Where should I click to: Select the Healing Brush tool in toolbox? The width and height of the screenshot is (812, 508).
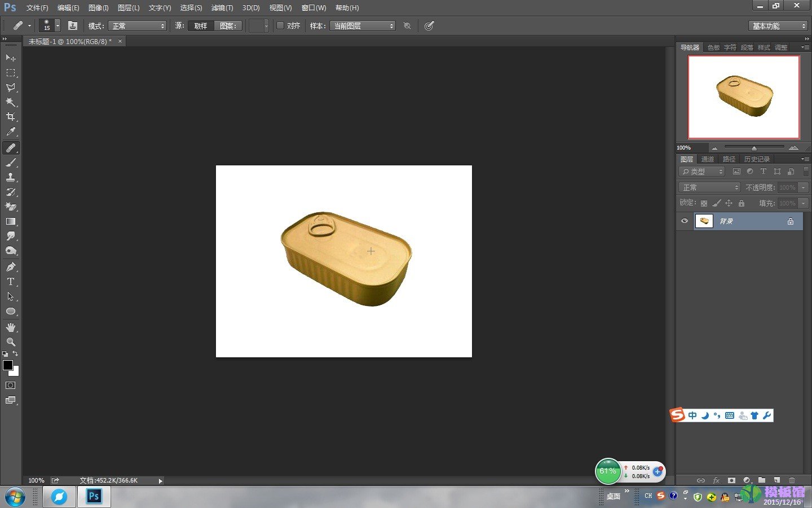click(11, 148)
